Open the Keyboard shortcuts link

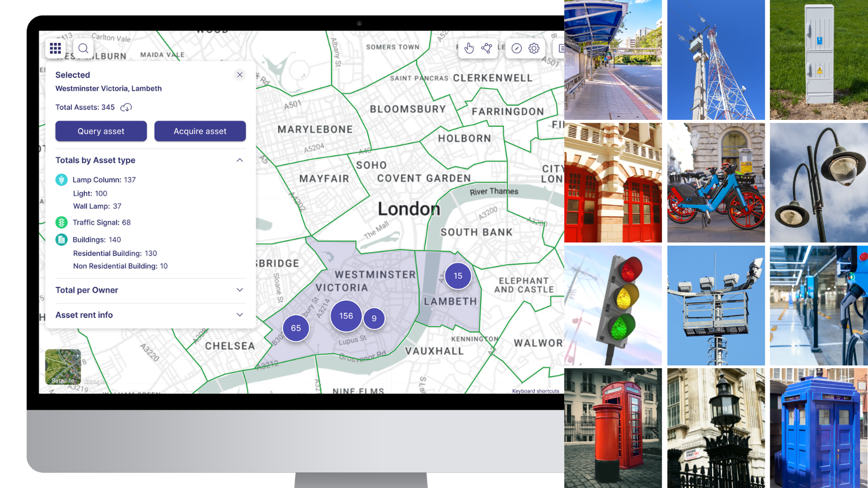click(x=536, y=390)
